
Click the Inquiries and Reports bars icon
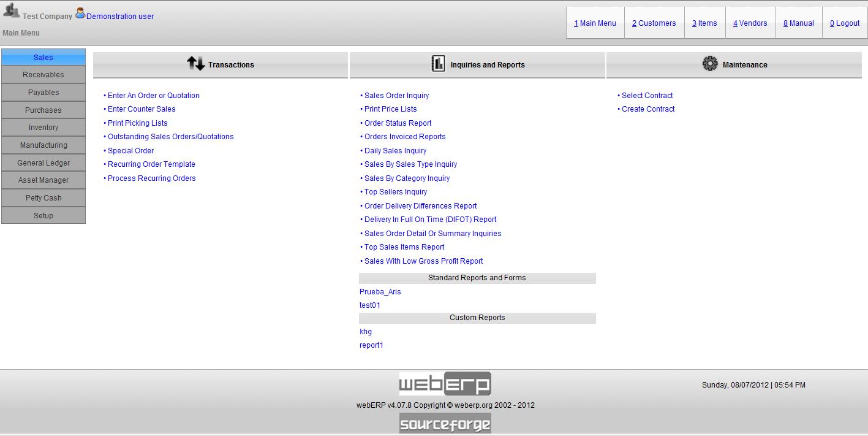pos(439,64)
